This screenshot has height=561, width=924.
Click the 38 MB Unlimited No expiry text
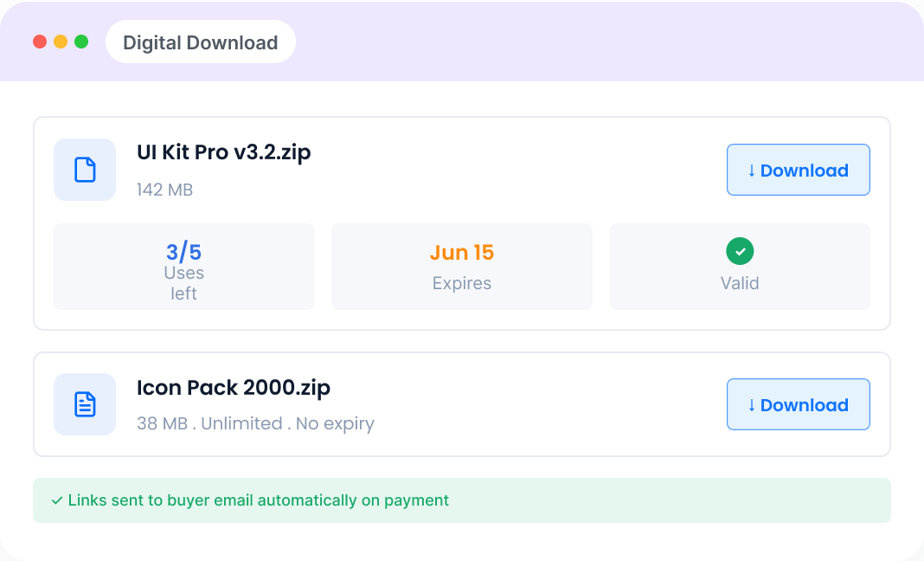coord(256,424)
